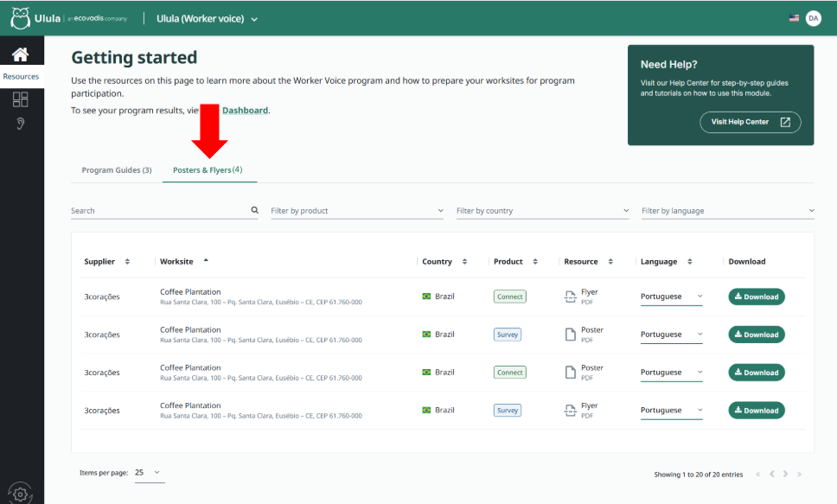Click the Poster PDF icon in Survey row

pyautogui.click(x=570, y=335)
